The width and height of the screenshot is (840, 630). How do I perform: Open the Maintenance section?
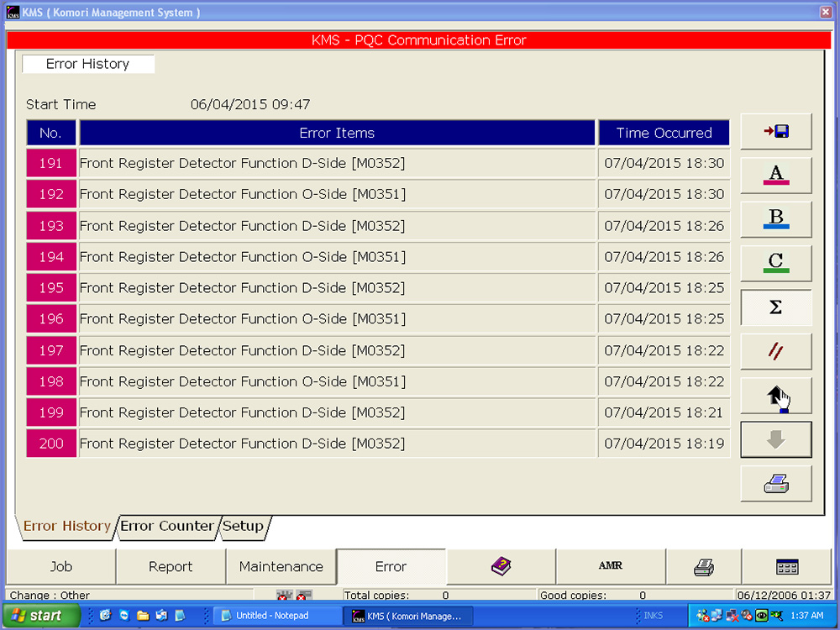(x=281, y=566)
